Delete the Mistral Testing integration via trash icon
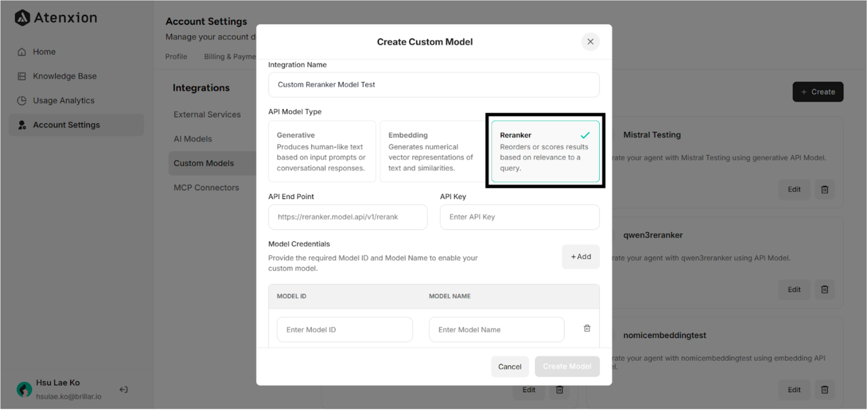The width and height of the screenshot is (868, 410). (x=825, y=189)
